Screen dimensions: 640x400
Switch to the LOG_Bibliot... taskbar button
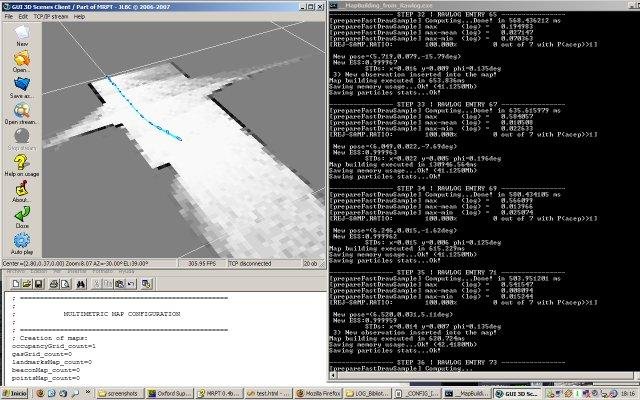coord(367,393)
